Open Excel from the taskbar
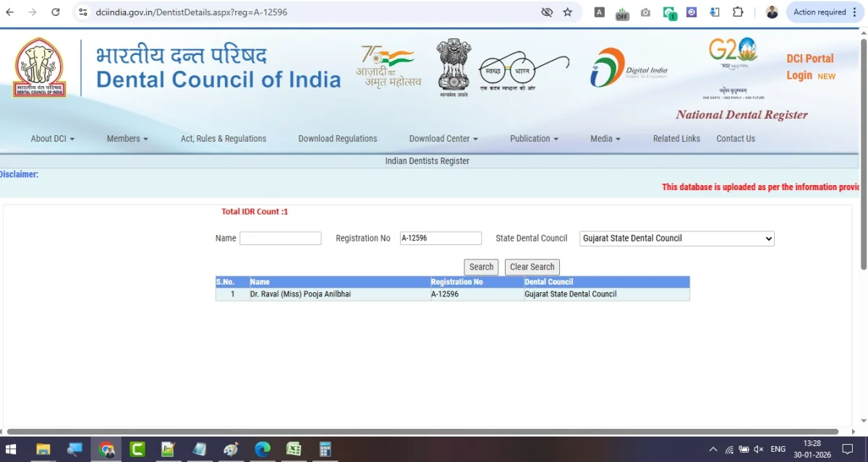 (x=293, y=448)
